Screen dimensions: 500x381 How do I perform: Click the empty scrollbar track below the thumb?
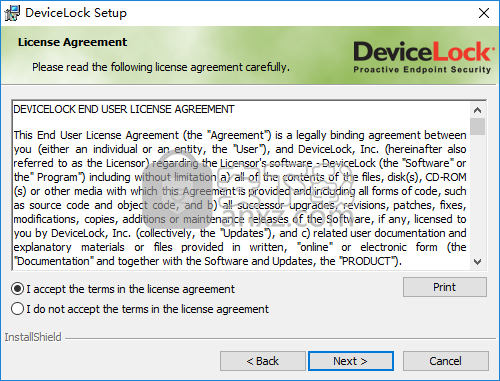[x=477, y=195]
